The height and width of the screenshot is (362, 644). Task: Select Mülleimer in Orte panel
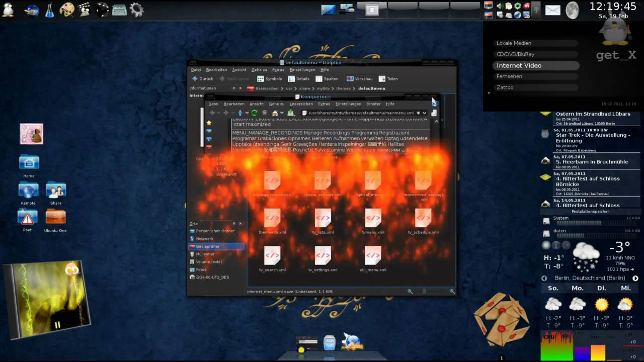point(216,254)
